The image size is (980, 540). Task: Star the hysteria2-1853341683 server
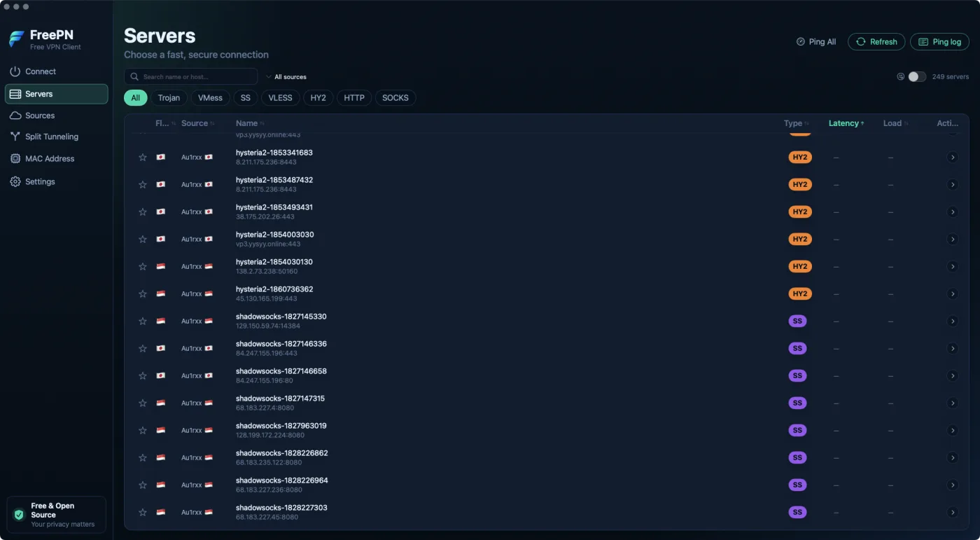pos(143,158)
